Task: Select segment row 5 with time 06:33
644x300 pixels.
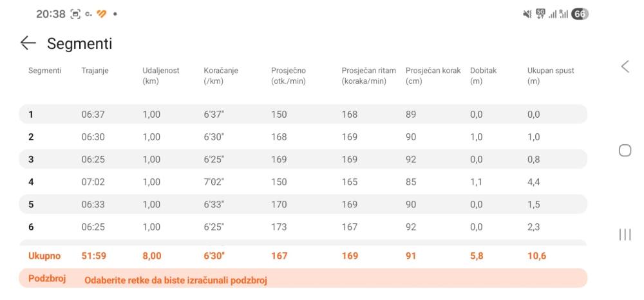Action: pos(303,204)
